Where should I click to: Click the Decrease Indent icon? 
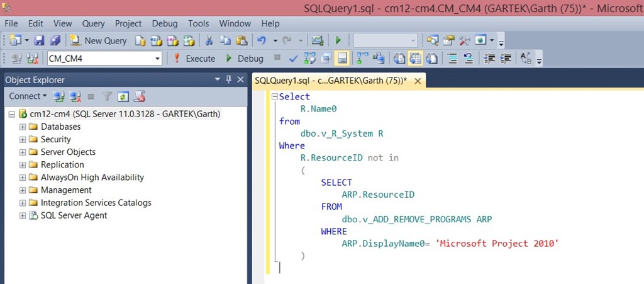point(489,59)
